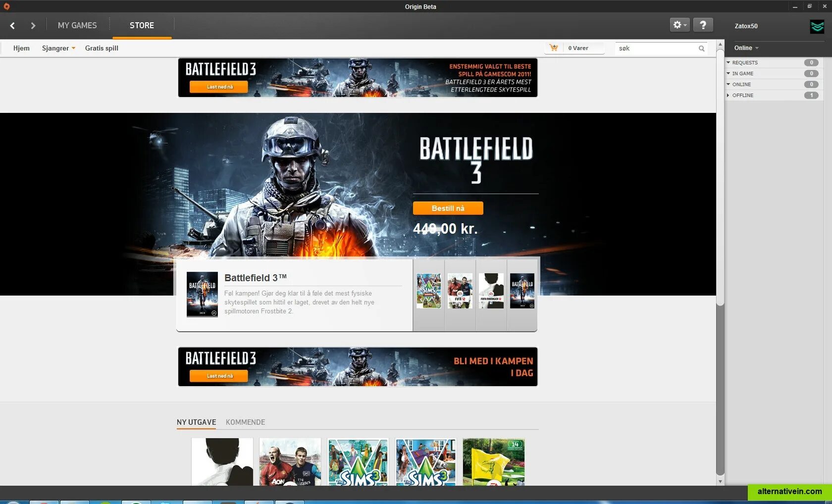The height and width of the screenshot is (504, 832).
Task: Click Last ned nå on lower banner
Action: [219, 376]
